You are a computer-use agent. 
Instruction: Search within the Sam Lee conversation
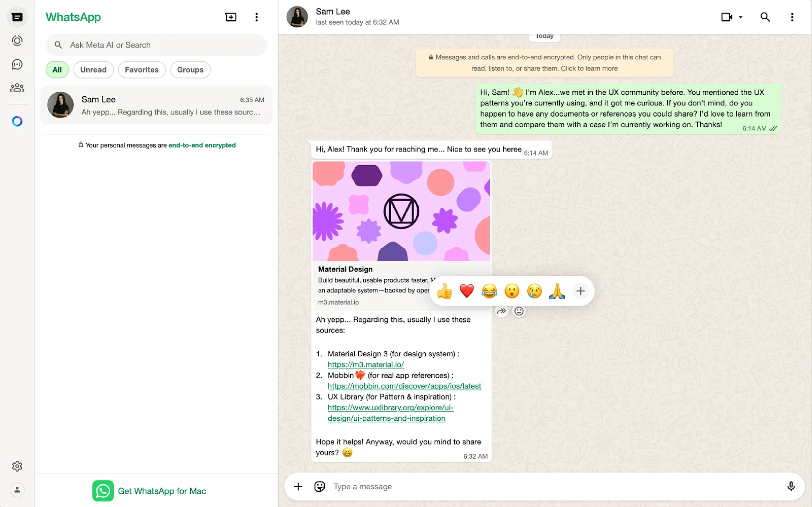coord(765,17)
